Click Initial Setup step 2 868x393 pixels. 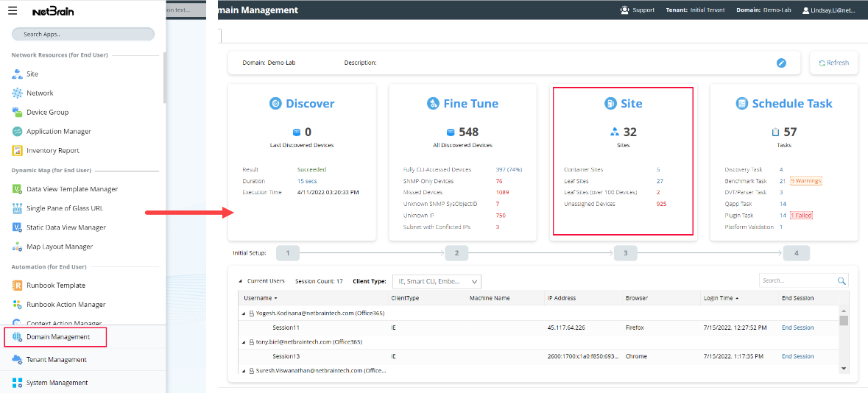coord(456,253)
